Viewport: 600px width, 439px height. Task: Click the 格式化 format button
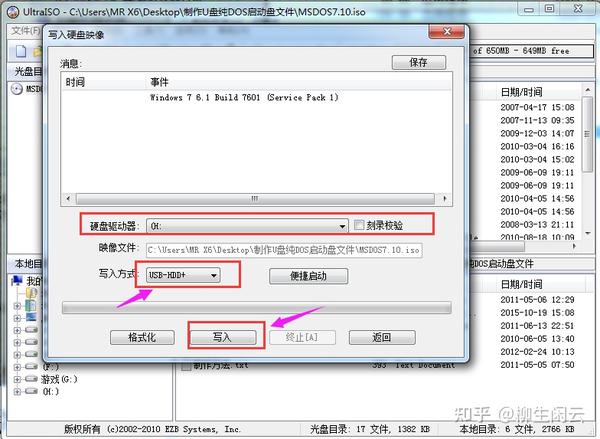pos(142,337)
